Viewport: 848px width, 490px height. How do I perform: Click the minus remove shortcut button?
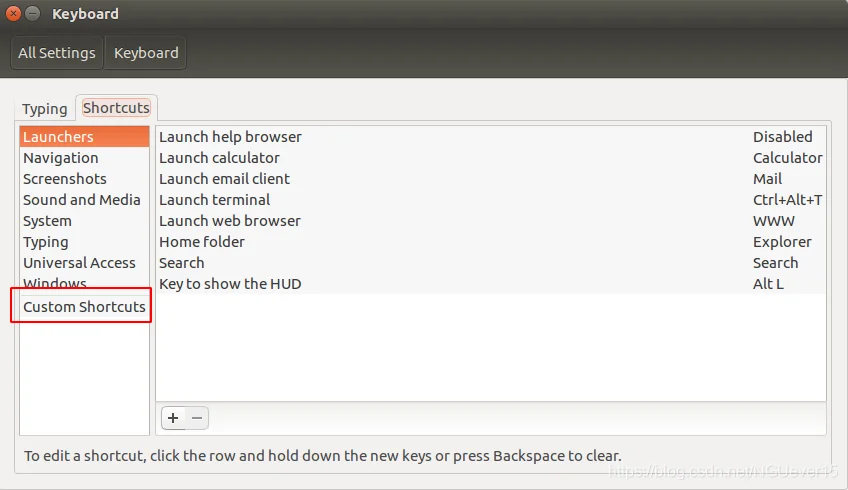[197, 418]
